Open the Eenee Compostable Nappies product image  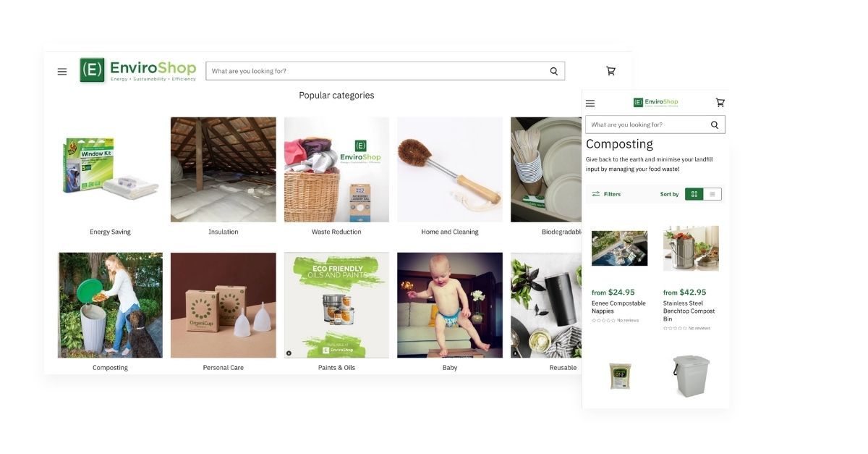pos(619,248)
